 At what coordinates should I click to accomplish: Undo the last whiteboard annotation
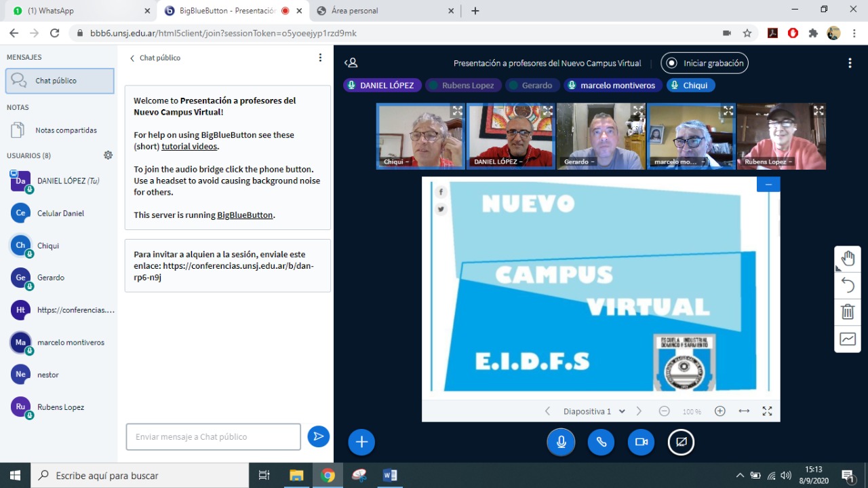848,285
